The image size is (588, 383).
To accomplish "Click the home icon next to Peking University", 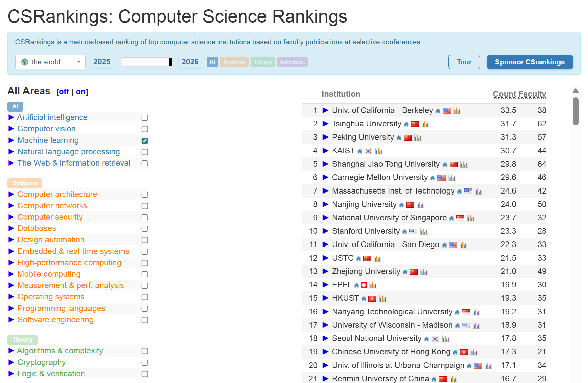I will (399, 138).
